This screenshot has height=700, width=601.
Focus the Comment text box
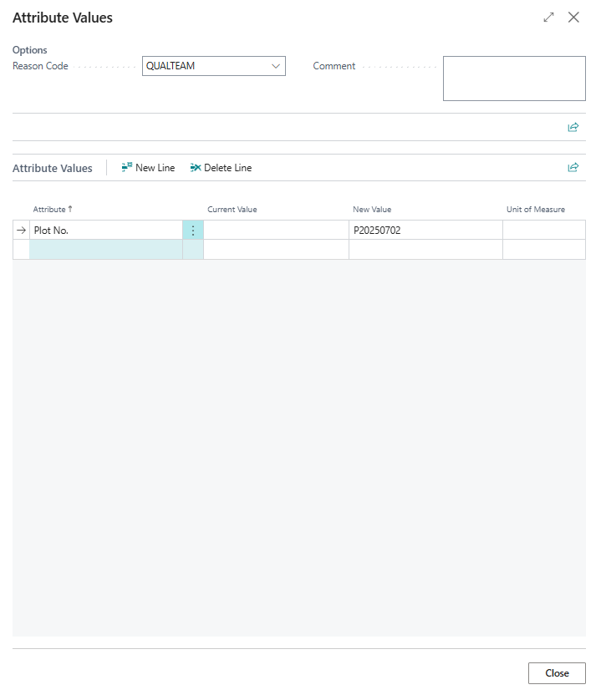coord(514,79)
